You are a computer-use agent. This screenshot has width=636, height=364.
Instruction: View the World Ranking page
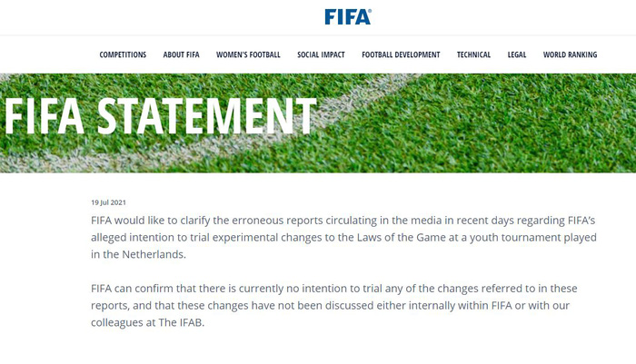click(570, 54)
